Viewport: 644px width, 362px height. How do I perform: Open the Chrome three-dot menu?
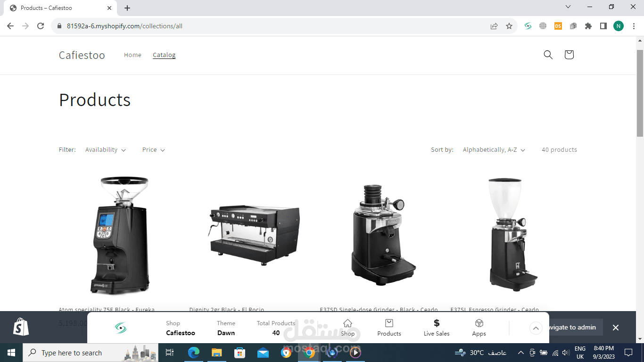pos(633,26)
